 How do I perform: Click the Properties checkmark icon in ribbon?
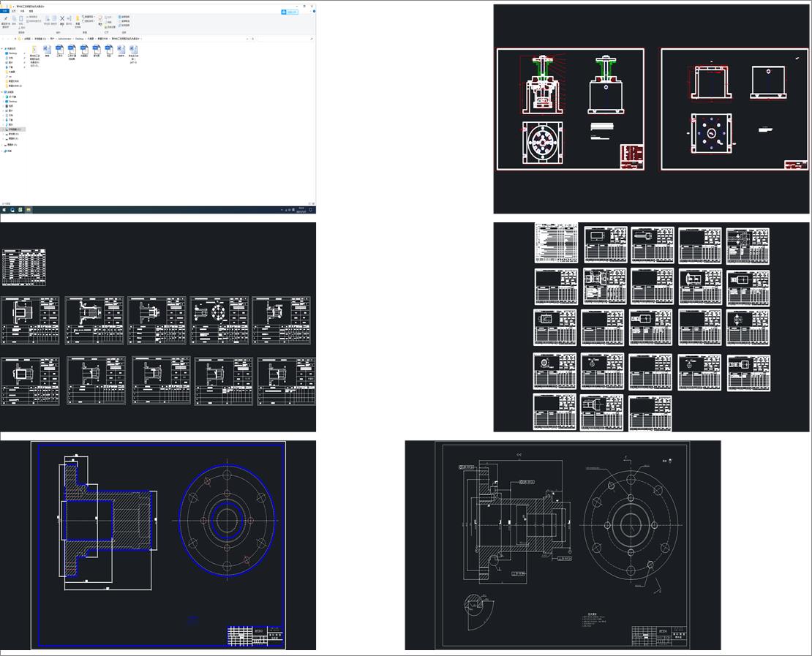tap(100, 20)
